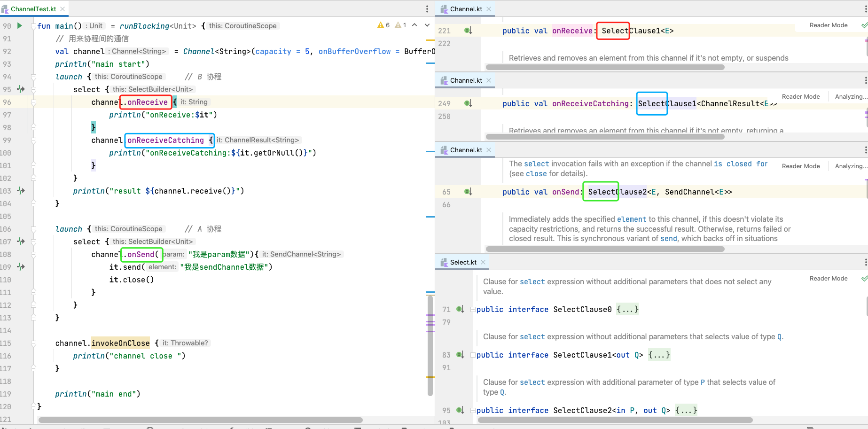Close the Select.kt tab
The height and width of the screenshot is (429, 868).
(483, 262)
